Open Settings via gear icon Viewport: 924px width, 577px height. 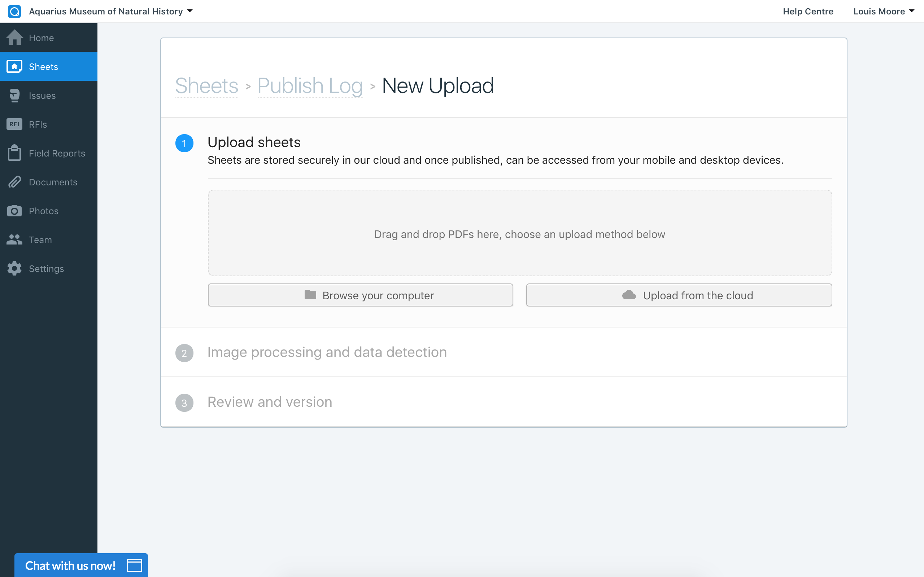[x=14, y=269]
